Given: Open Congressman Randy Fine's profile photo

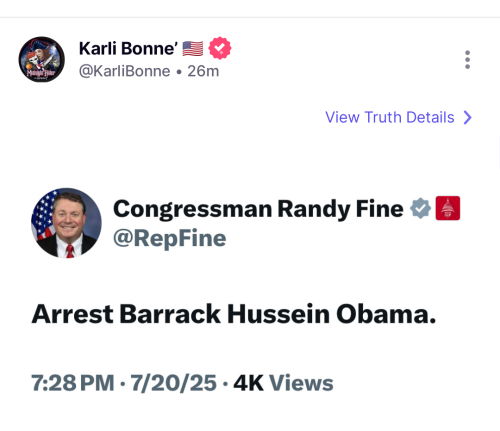Looking at the screenshot, I should point(66,223).
